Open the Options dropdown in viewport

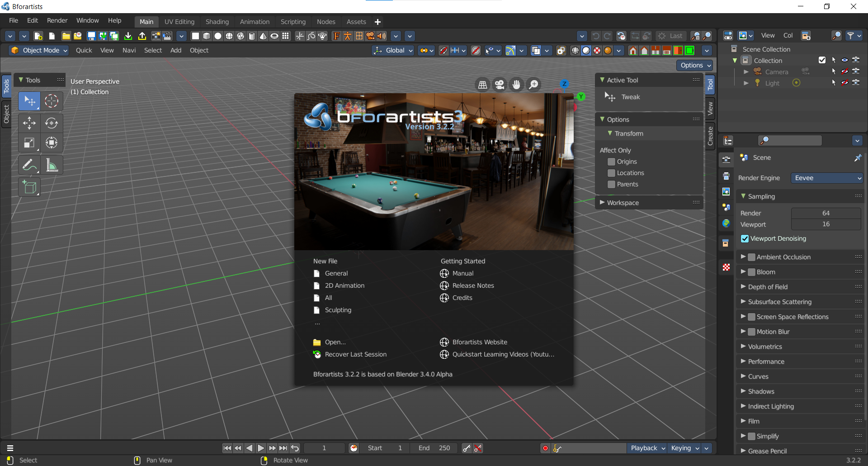(694, 65)
